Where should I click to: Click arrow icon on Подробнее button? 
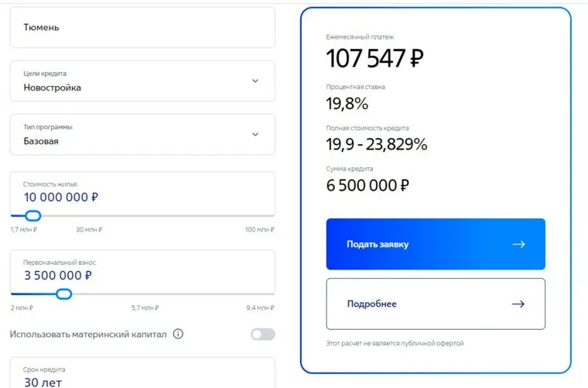pyautogui.click(x=518, y=304)
